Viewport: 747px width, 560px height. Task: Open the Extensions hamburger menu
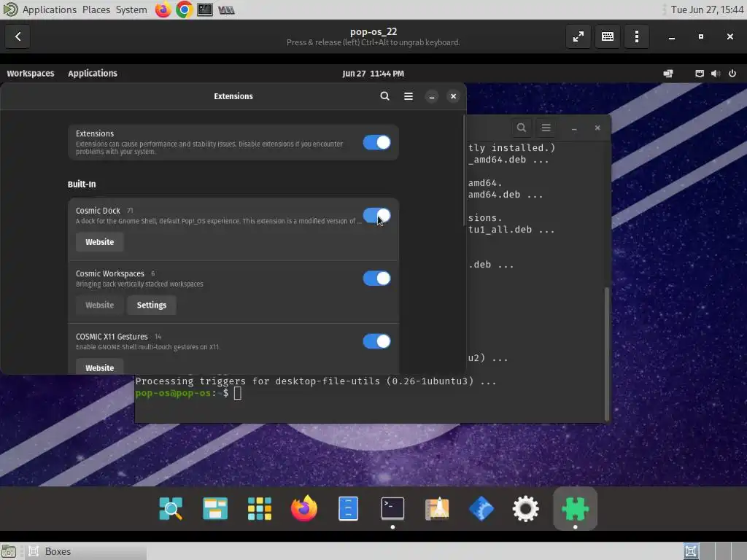[x=409, y=96]
